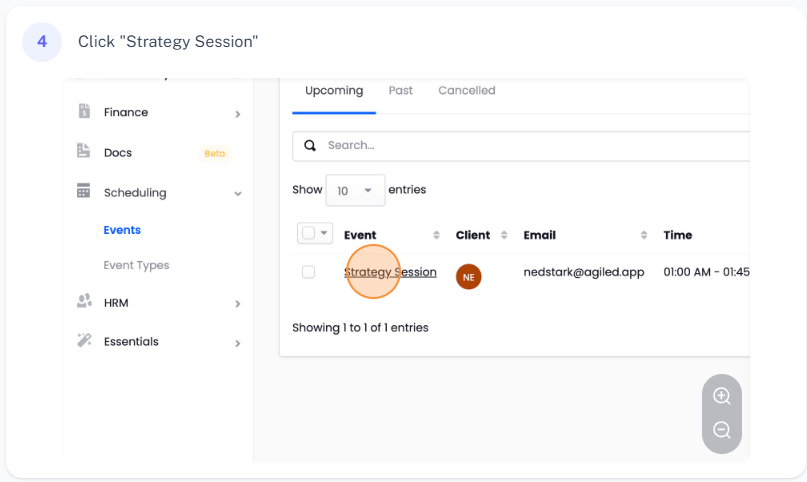This screenshot has width=807, height=482.
Task: Click the NE client avatar
Action: 468,277
